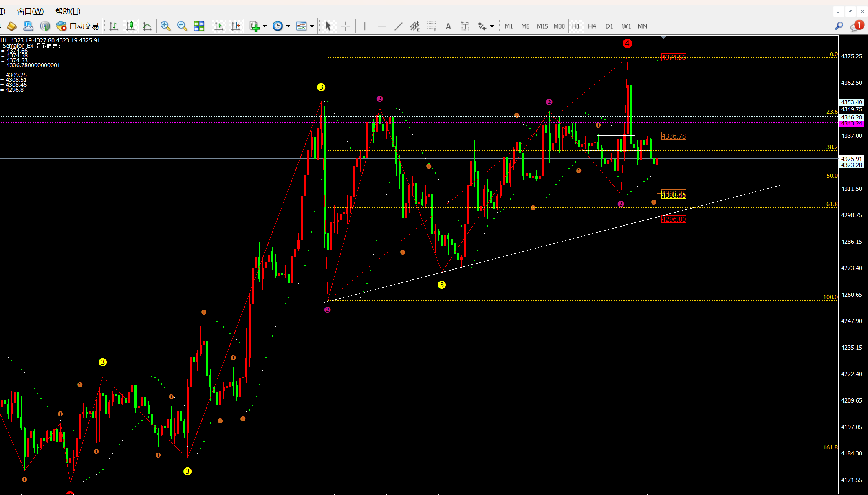Toggle the chart auto-scroll button
The height and width of the screenshot is (495, 868).
(219, 26)
